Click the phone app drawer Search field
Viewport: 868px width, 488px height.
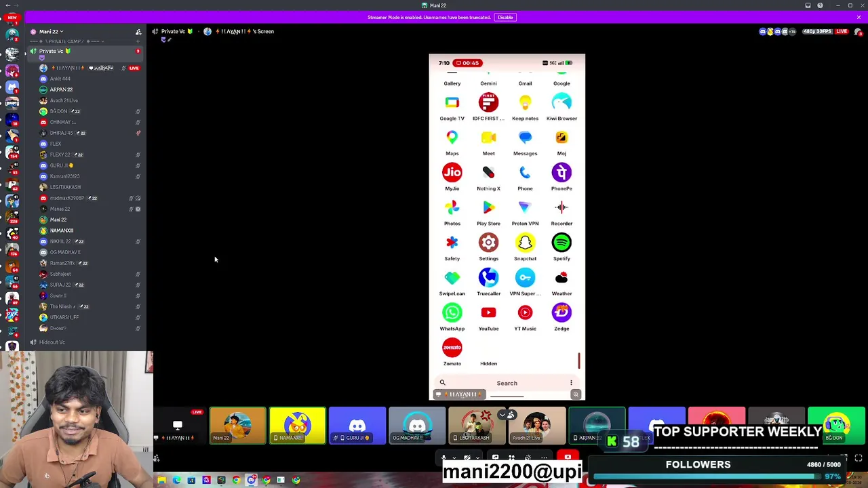507,383
